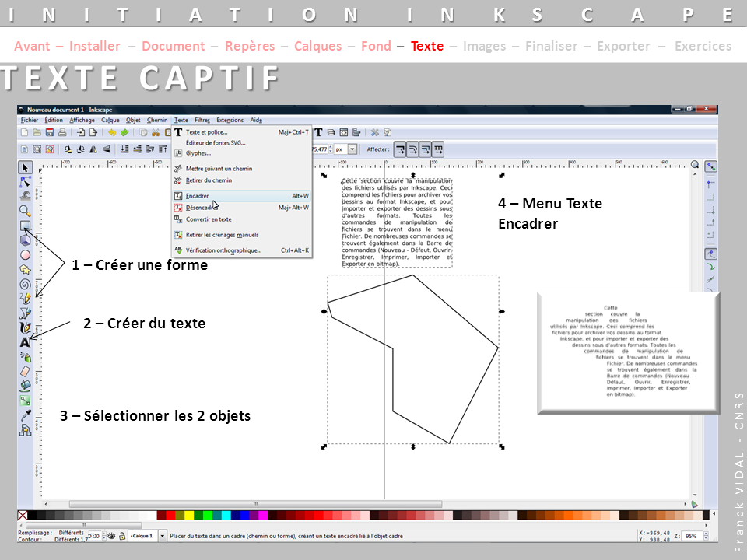Screen dimensions: 747x560
Task: Open the px unit dropdown
Action: (x=352, y=149)
